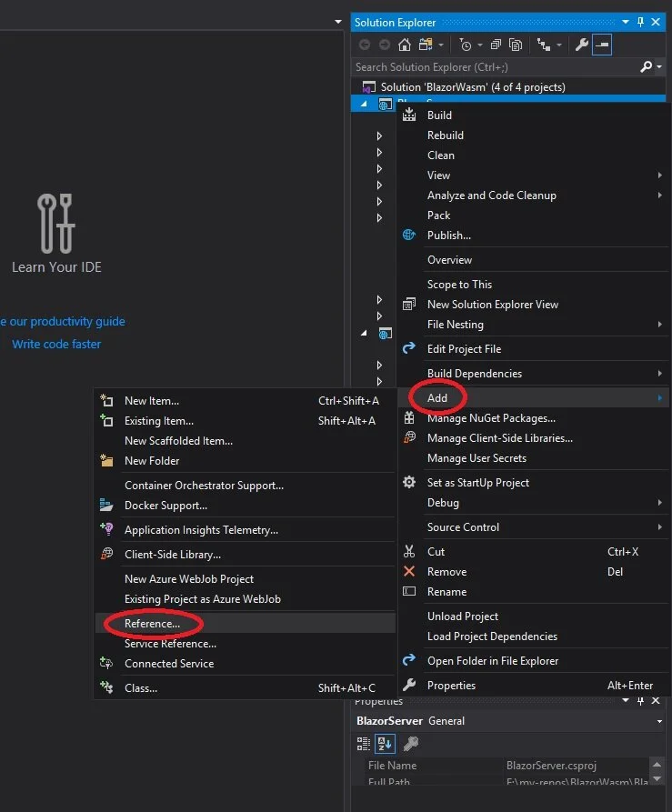Toggle Categorized view in Properties panel
Screen dimensions: 672x812
[364, 744]
